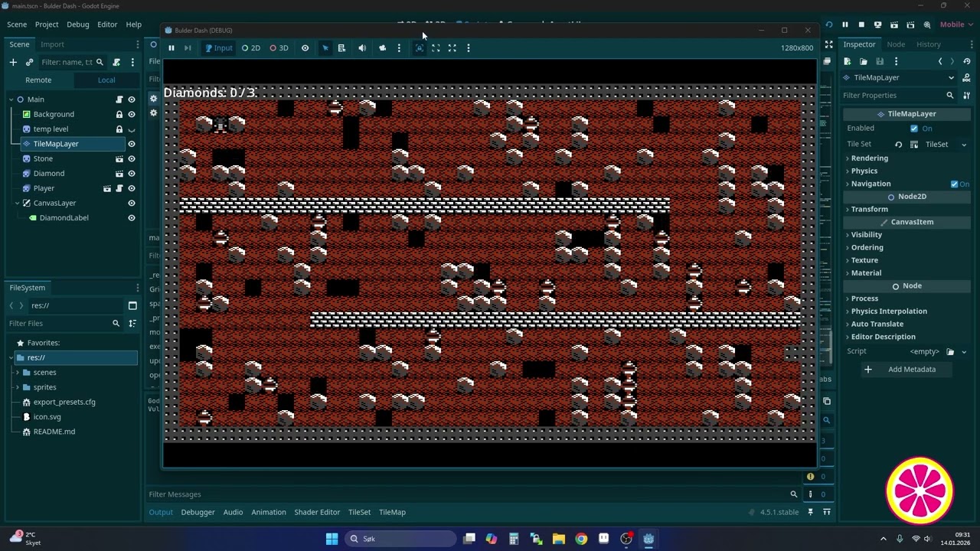Stop the running project with the stop icon
This screenshot has height=551, width=980.
point(861,24)
